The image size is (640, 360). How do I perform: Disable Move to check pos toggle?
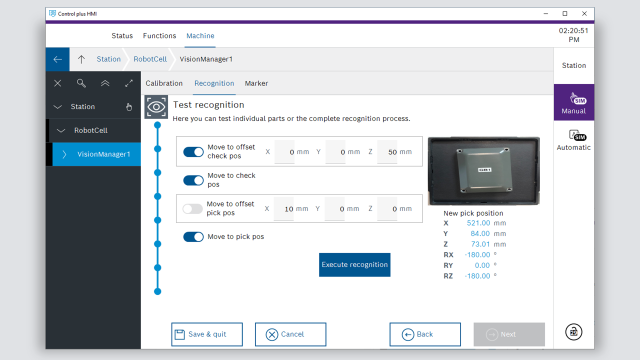click(x=193, y=180)
